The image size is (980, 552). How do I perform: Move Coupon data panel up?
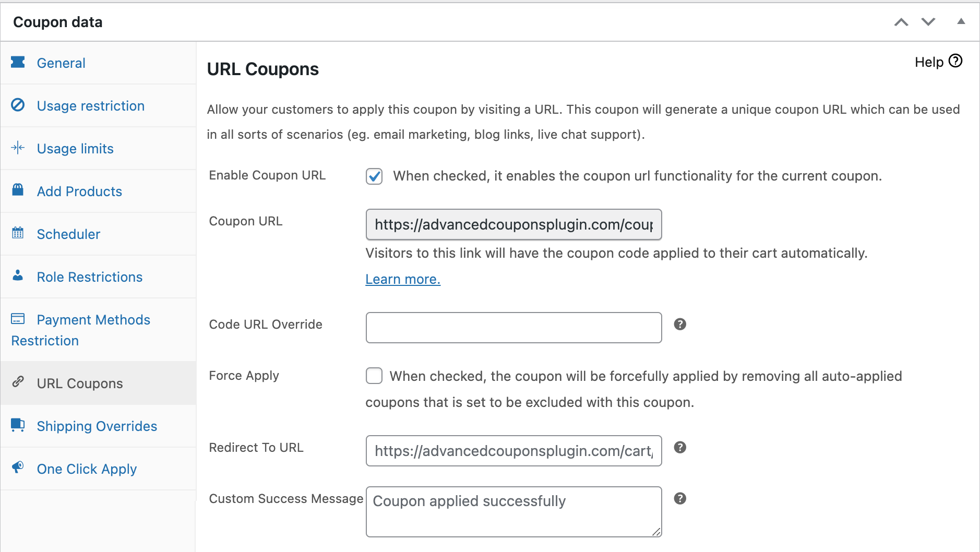[901, 22]
